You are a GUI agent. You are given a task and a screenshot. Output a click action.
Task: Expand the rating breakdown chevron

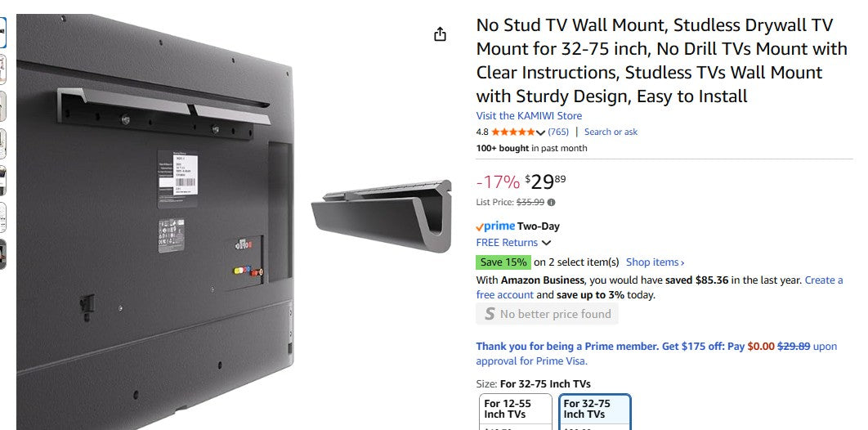[x=540, y=133]
